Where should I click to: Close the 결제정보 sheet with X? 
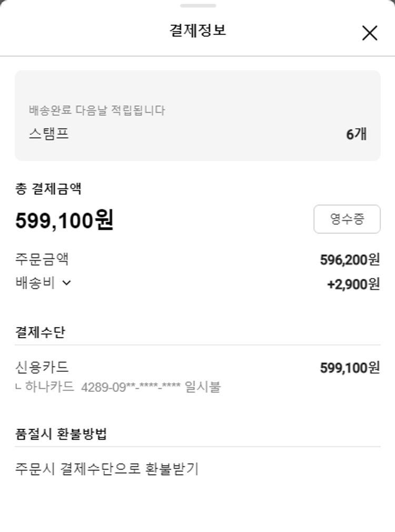click(x=370, y=33)
